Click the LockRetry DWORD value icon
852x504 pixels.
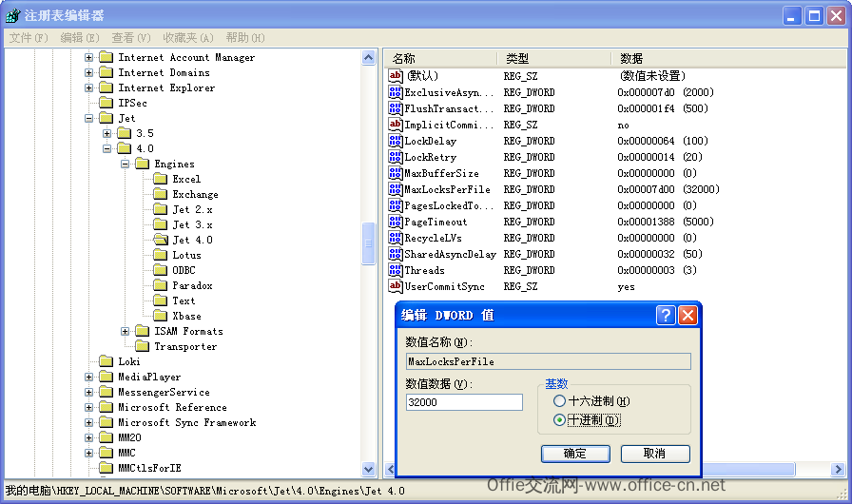pos(395,157)
